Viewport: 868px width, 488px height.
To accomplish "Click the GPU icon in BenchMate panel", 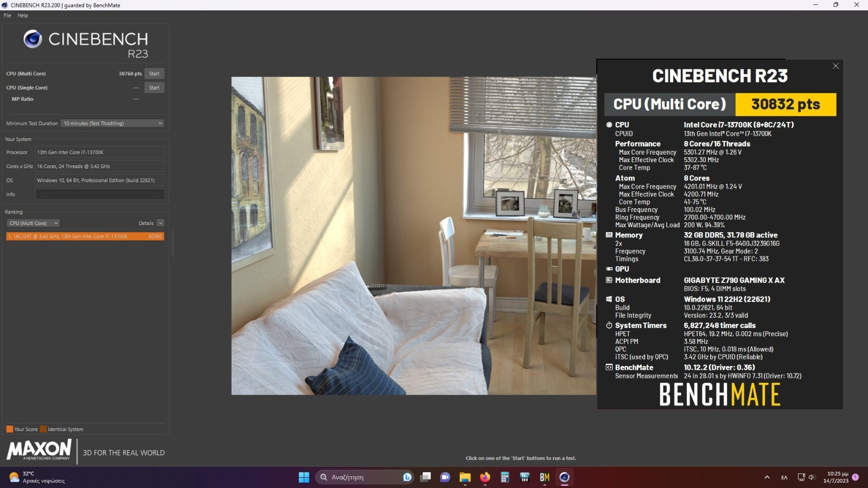I will pyautogui.click(x=609, y=269).
